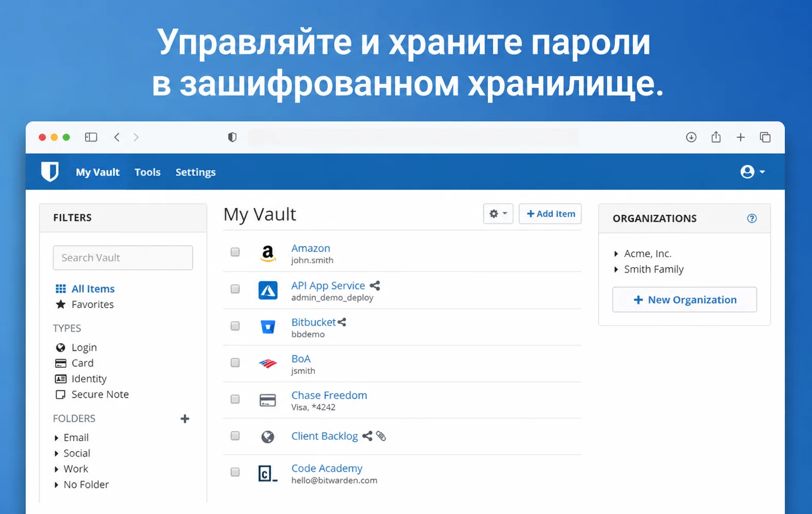Click the Favorites star icon
This screenshot has height=514, width=812.
(61, 304)
